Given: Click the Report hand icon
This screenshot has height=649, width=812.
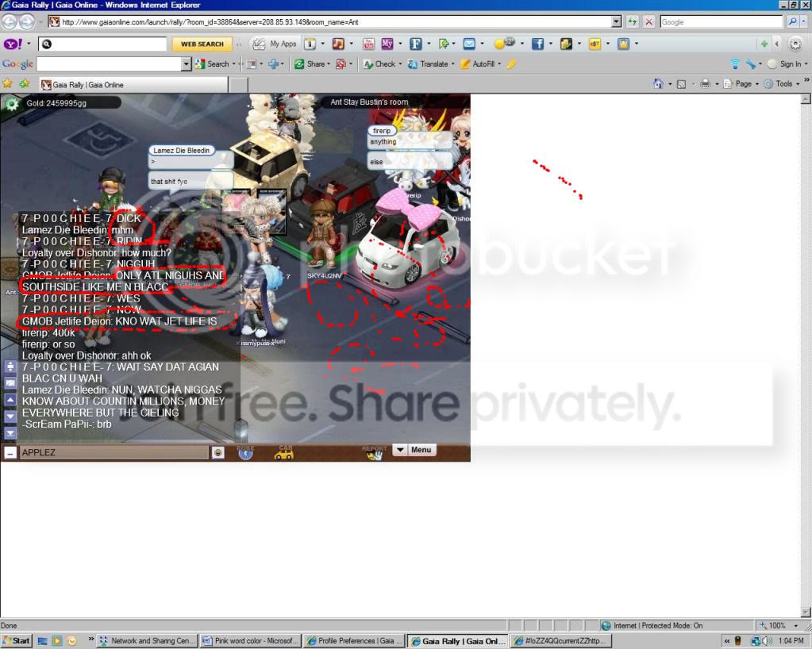Looking at the screenshot, I should [x=375, y=453].
